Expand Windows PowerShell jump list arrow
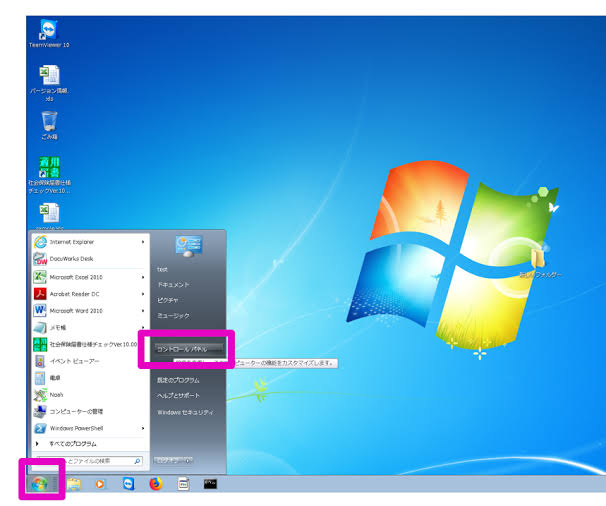The width and height of the screenshot is (606, 506). point(143,428)
